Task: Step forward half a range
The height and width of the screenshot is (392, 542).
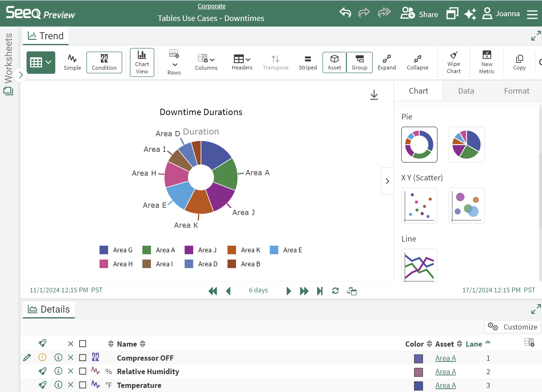Action: (x=289, y=291)
